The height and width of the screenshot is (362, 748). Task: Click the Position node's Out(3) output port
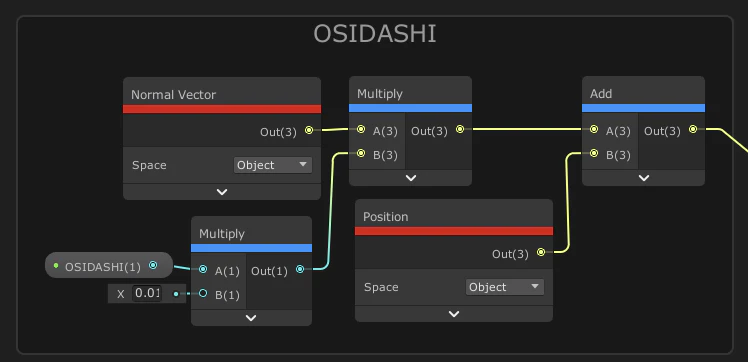(541, 252)
